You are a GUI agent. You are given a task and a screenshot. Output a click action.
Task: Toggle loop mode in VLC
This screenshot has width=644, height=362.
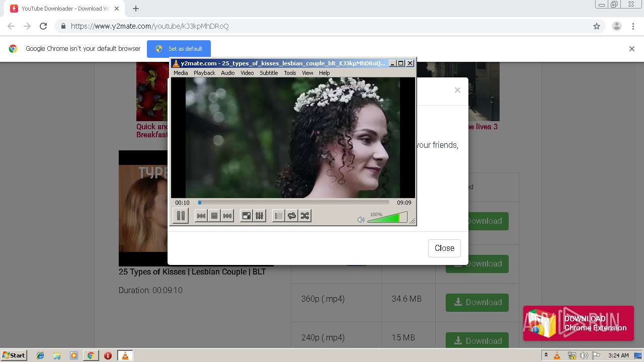pyautogui.click(x=292, y=216)
